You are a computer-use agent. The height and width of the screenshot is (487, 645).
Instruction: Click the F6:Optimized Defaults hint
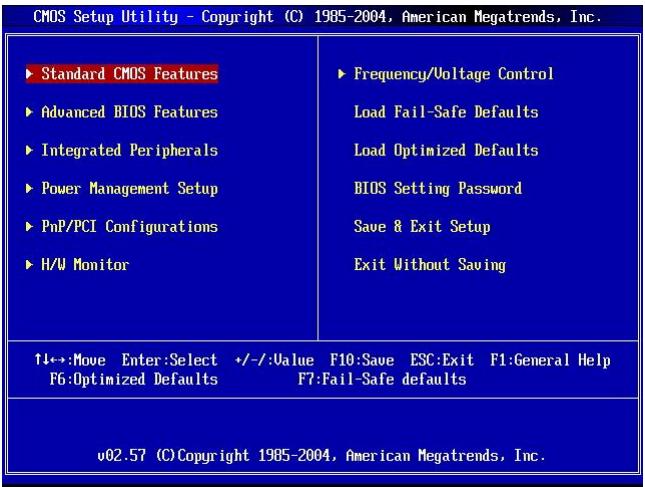[x=134, y=379]
